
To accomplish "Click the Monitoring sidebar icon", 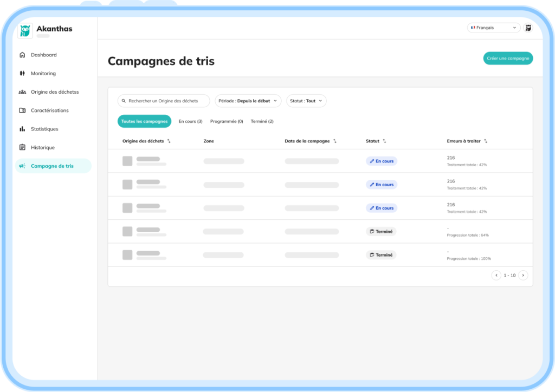I will tap(22, 73).
